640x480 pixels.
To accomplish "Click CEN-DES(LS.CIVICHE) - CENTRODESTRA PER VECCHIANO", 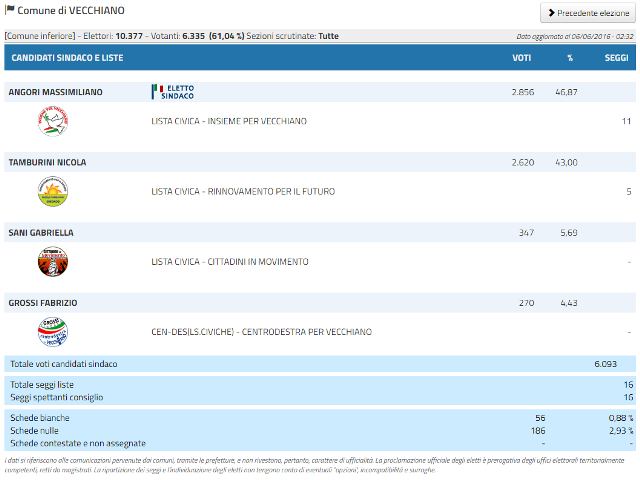I will pos(261,332).
